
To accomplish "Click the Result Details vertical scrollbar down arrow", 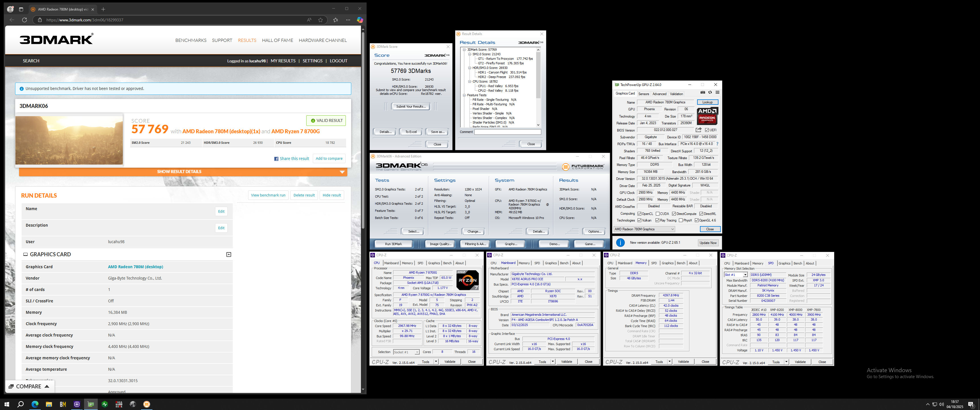I will point(538,125).
